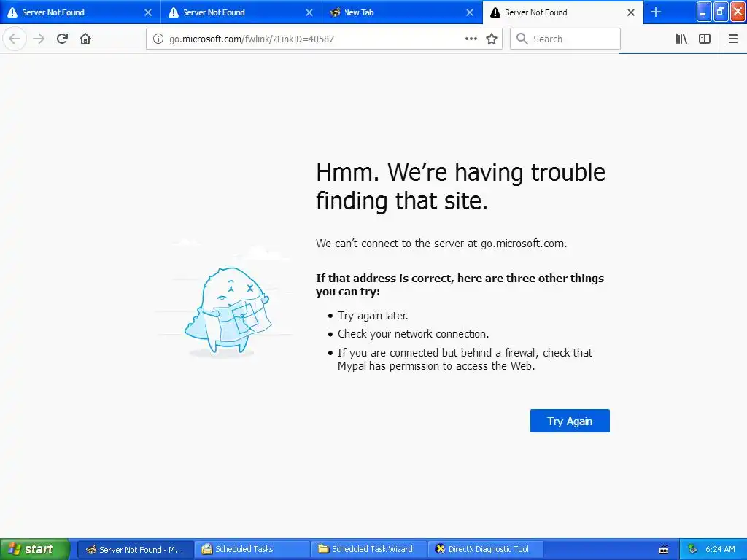Show site information icon in address bar

(158, 39)
